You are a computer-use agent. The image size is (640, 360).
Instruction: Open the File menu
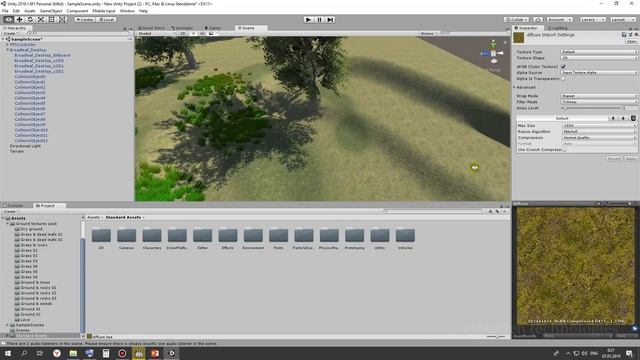(5, 11)
